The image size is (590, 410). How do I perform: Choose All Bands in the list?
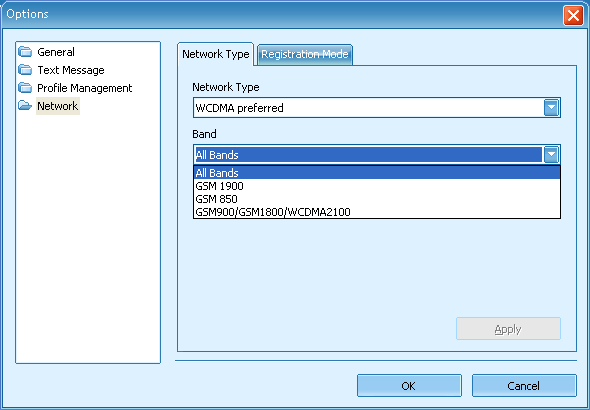pyautogui.click(x=377, y=173)
